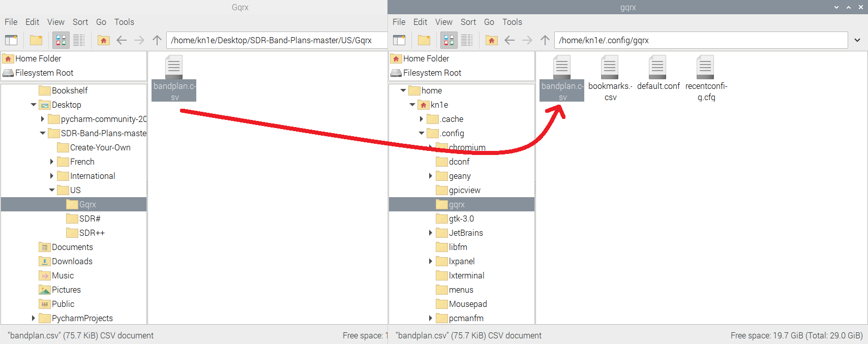Go forward in left window toolbar
Screen dimensions: 868x344
pyautogui.click(x=139, y=40)
